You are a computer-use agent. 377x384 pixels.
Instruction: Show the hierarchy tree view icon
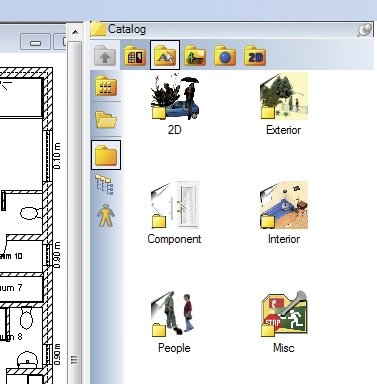click(105, 185)
